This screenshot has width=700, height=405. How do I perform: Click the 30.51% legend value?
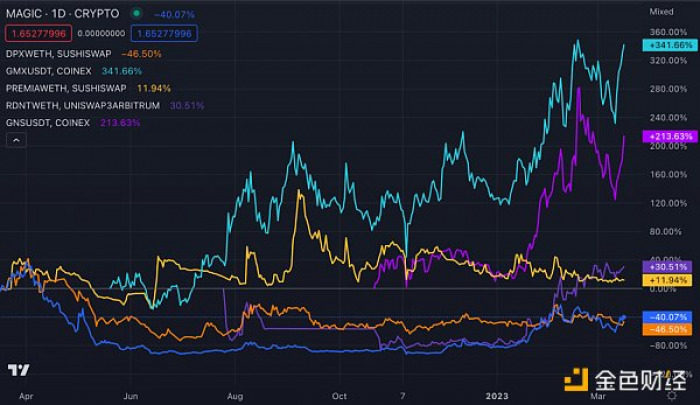[187, 106]
